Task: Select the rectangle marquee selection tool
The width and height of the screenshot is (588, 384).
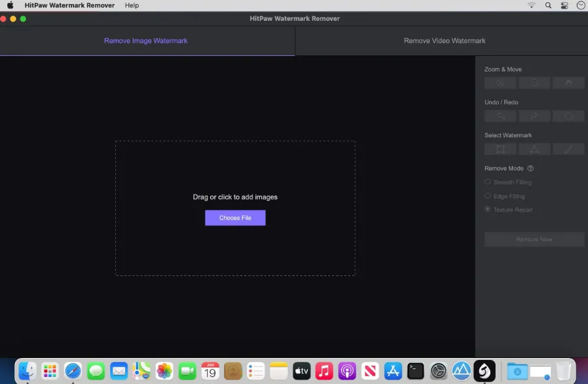Action: (500, 149)
